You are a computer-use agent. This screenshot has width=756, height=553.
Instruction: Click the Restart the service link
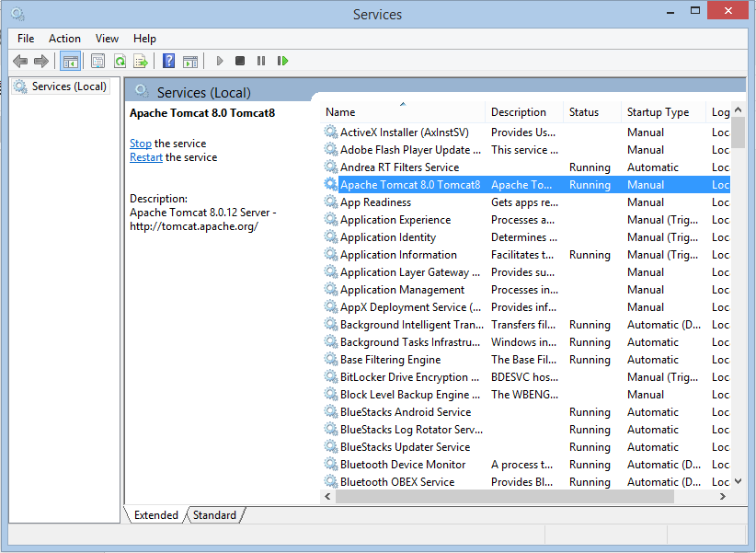coord(146,157)
